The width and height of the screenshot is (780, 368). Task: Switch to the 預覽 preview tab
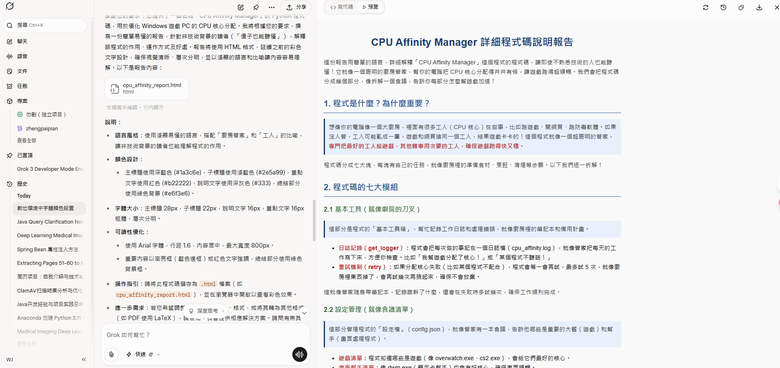pos(370,7)
